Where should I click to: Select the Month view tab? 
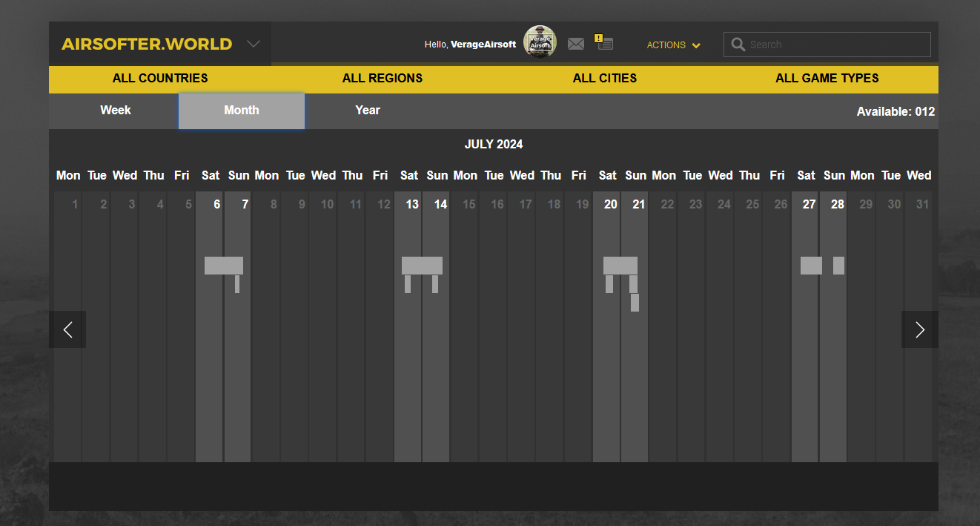tap(242, 111)
